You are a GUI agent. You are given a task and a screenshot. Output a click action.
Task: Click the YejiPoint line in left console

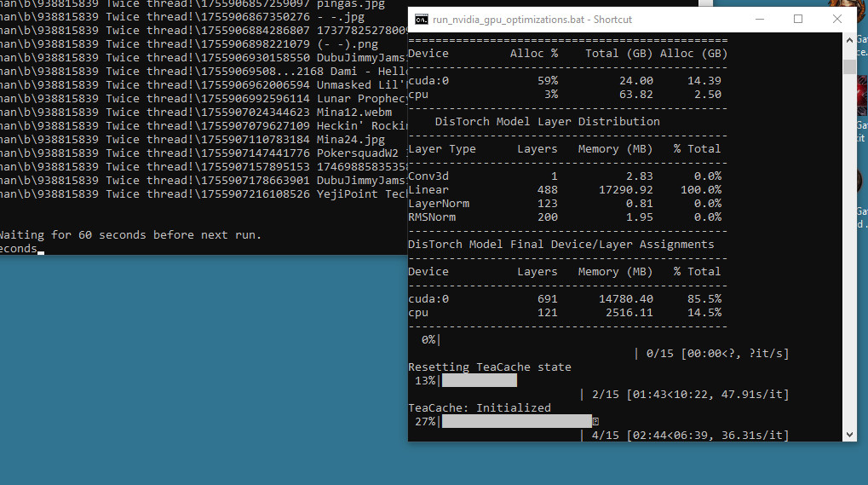click(x=204, y=194)
